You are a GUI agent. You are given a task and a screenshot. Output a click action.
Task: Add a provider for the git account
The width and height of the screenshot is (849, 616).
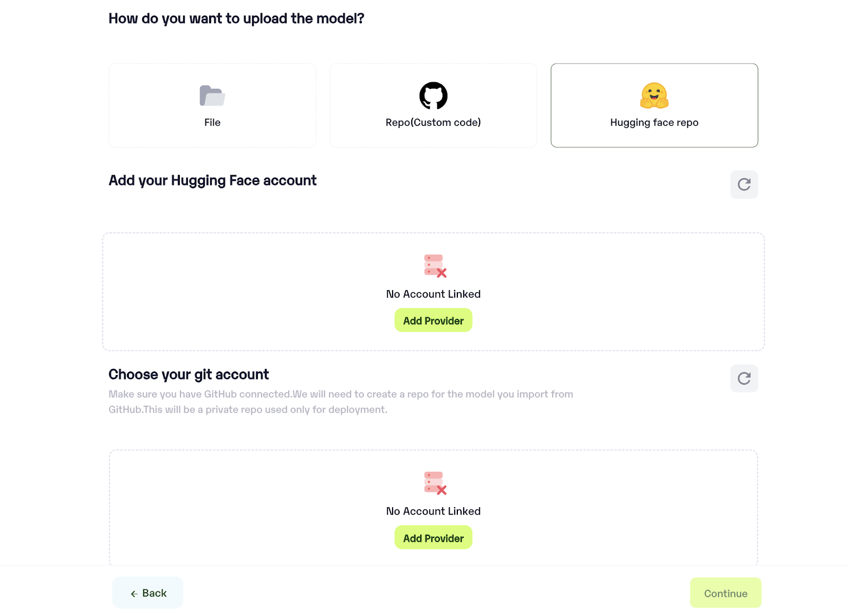pyautogui.click(x=433, y=538)
